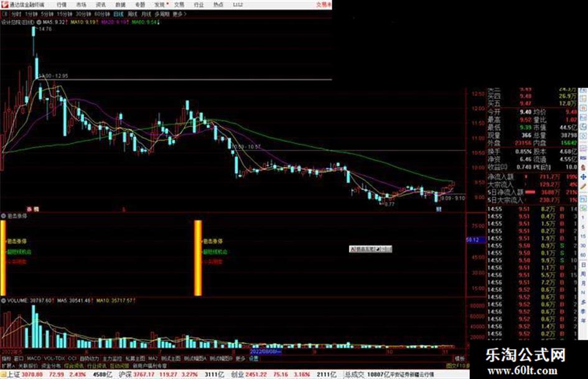Open the 关联报价 tab

pyautogui.click(x=28, y=365)
